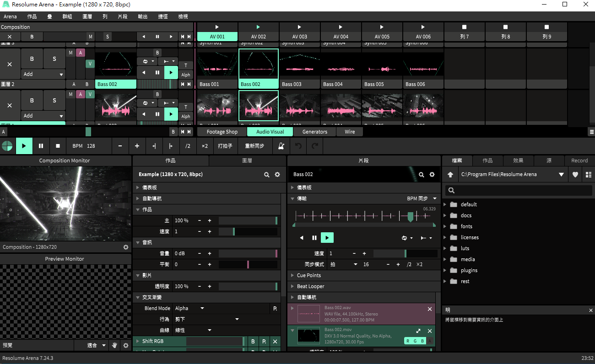Toggle the metronome icon in transport bar
The image size is (595, 364).
click(x=281, y=146)
